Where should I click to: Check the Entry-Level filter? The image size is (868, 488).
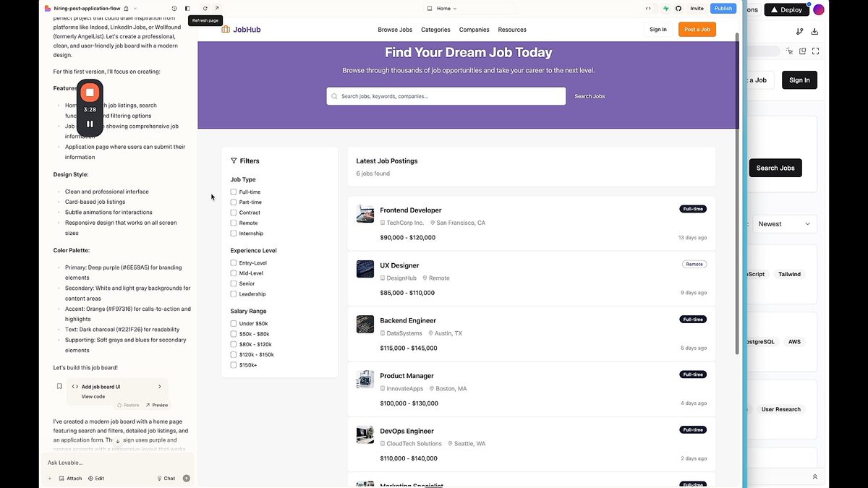[234, 263]
